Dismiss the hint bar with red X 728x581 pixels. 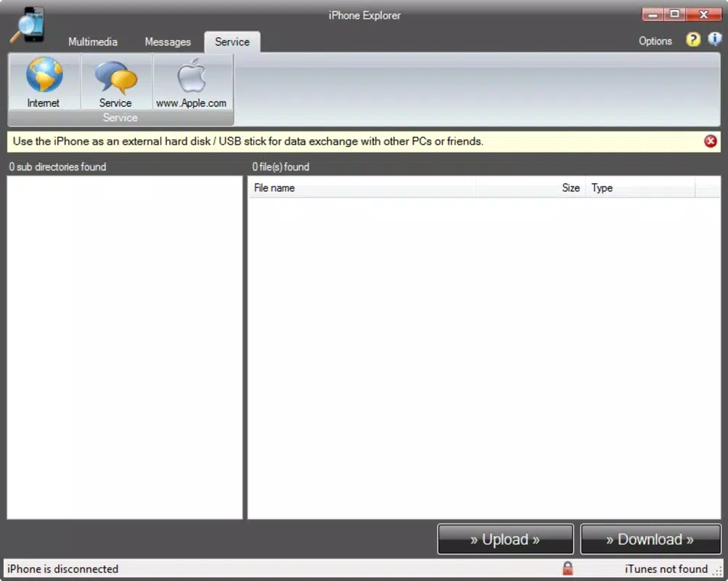point(710,141)
